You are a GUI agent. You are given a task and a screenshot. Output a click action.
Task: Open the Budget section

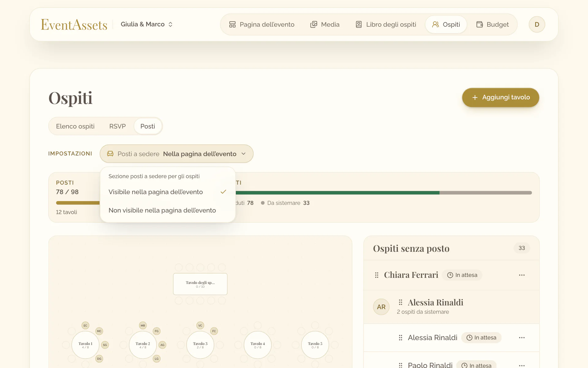pos(492,25)
